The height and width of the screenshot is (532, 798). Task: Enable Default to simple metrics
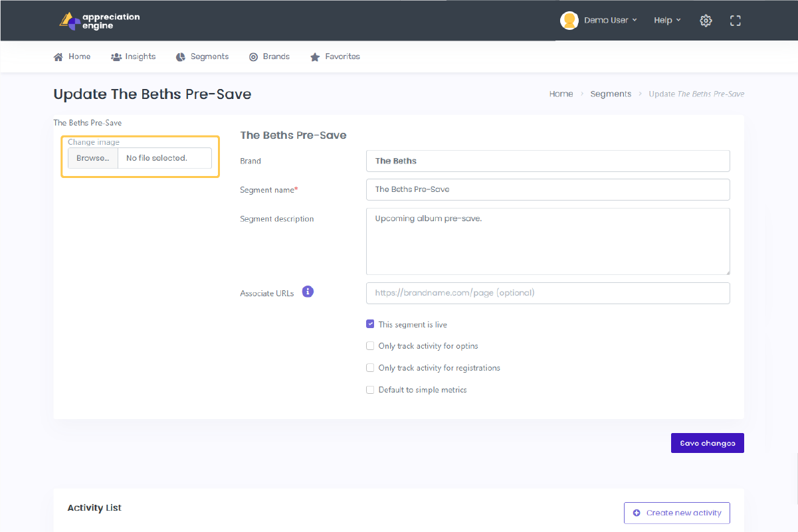(x=370, y=390)
